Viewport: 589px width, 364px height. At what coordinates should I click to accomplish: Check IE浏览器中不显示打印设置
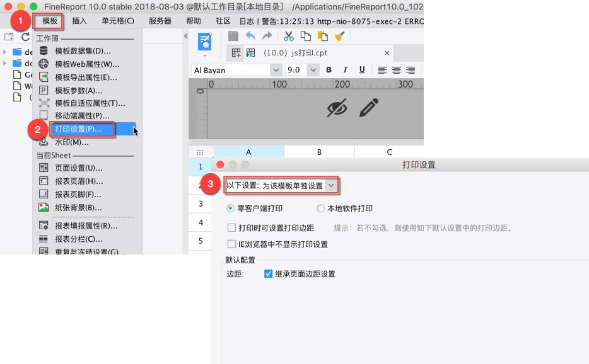(x=232, y=244)
